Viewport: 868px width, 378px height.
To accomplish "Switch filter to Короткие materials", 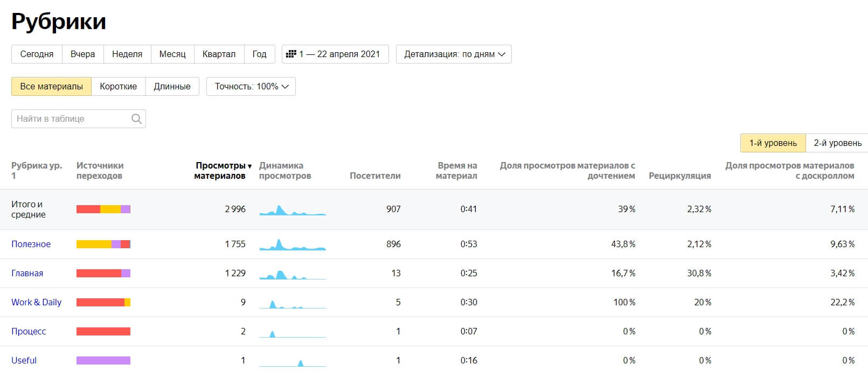I will coord(119,86).
